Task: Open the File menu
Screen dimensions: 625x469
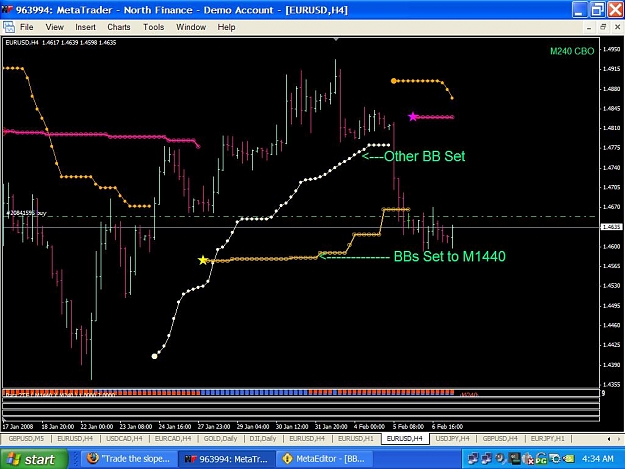Action: (x=27, y=27)
